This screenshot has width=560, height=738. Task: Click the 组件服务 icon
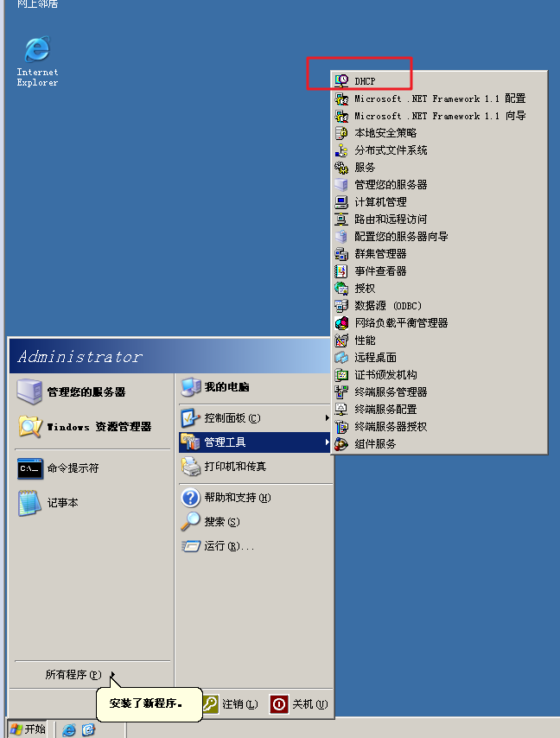click(x=341, y=443)
